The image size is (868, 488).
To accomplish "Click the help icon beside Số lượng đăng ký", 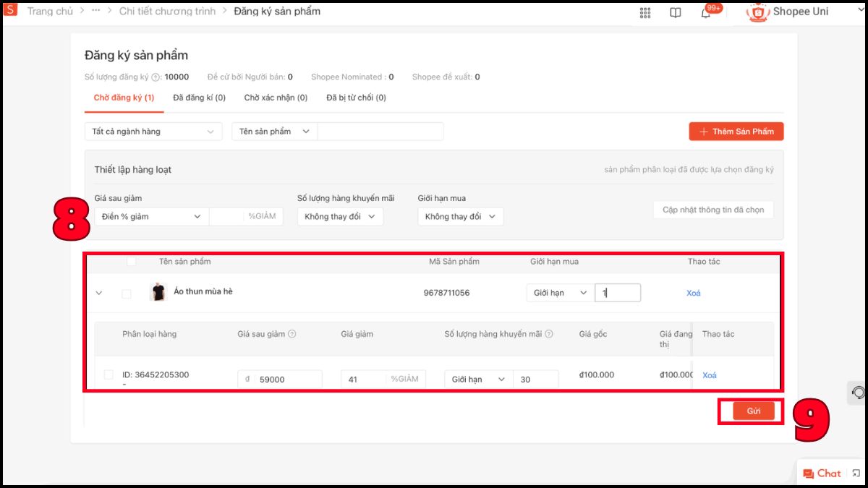I will pos(156,77).
